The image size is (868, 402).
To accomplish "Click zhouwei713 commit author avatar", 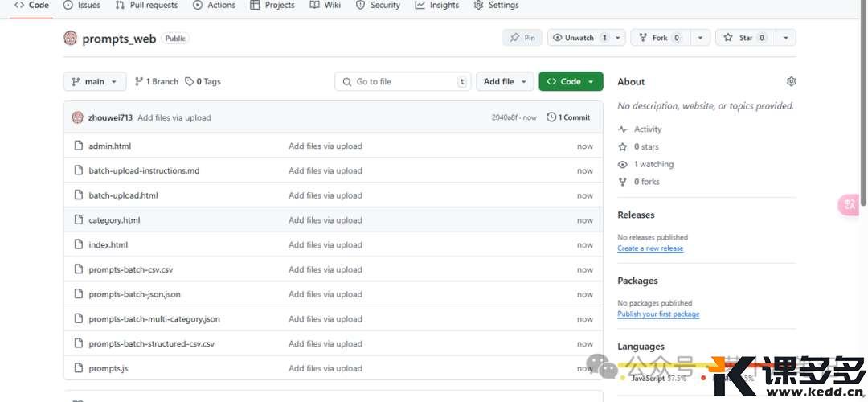I will pyautogui.click(x=77, y=117).
